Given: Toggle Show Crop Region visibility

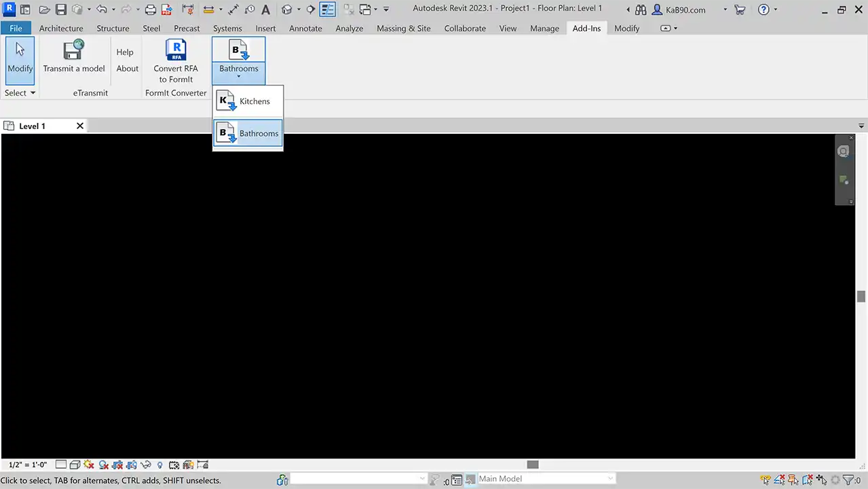Looking at the screenshot, I should tap(133, 465).
